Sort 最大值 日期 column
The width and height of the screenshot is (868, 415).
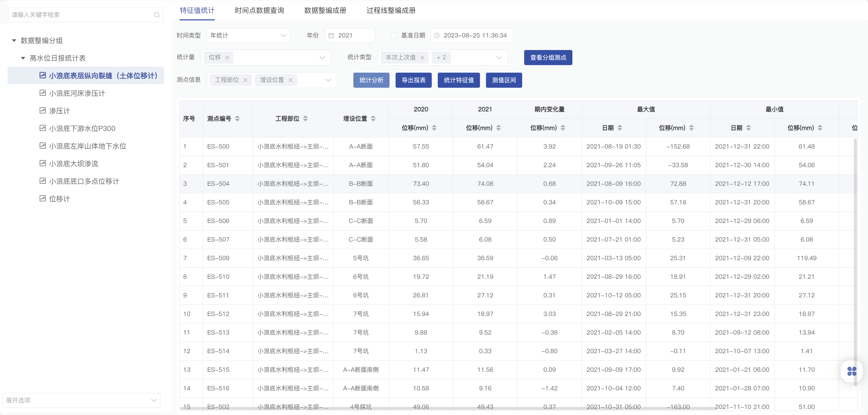620,128
